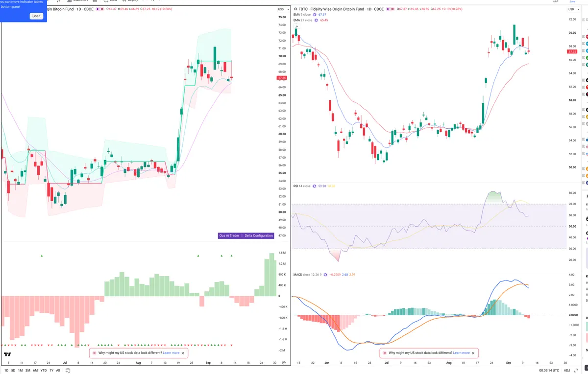
Task: Select the 3M time range
Action: pos(27,371)
